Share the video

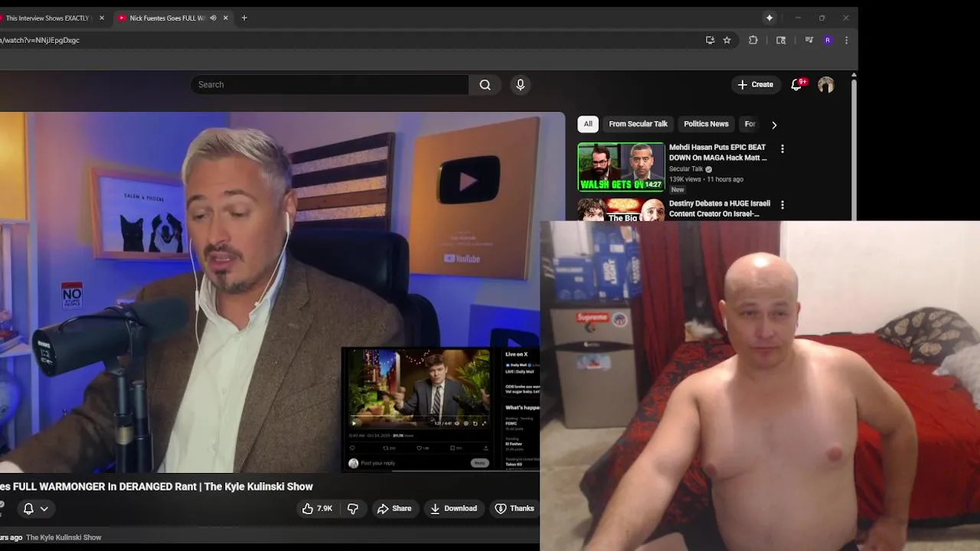[x=394, y=508]
